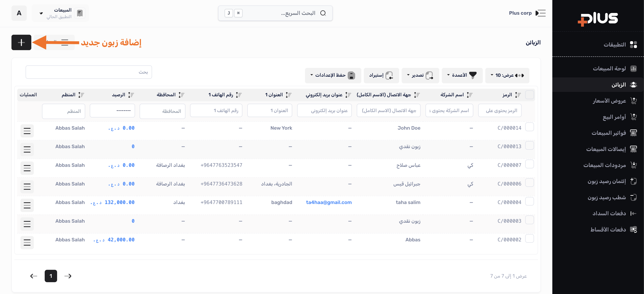
Task: Open فواتير المبيعات in the sidebar
Action: tap(608, 133)
